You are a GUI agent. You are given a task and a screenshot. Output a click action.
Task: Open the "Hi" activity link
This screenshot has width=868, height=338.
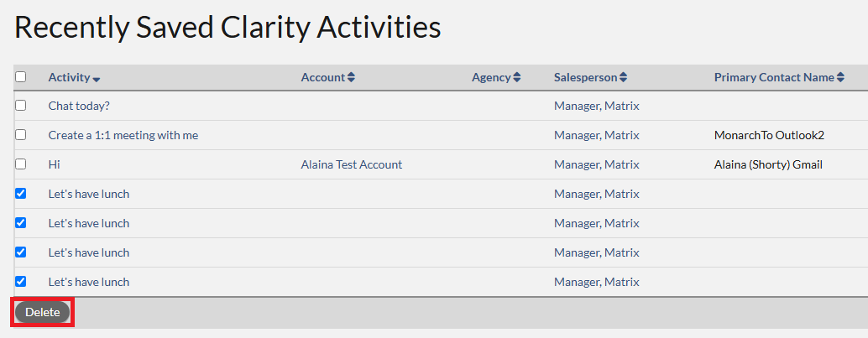click(x=54, y=164)
